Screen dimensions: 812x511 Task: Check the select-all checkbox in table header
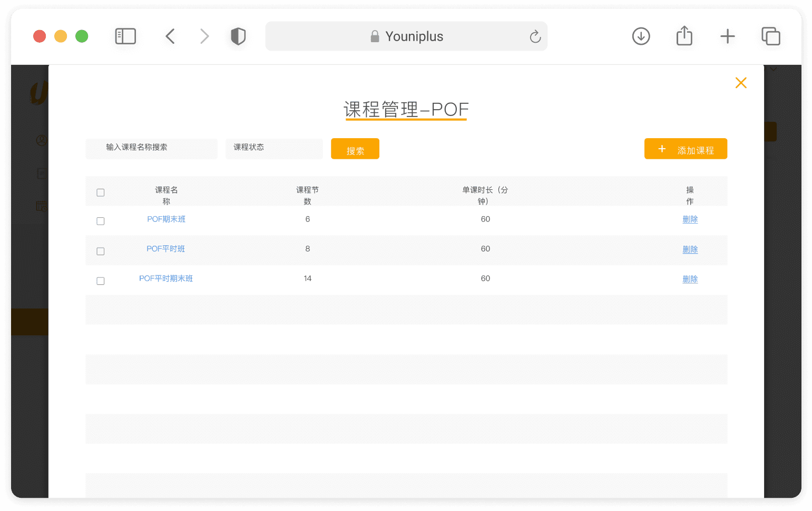click(101, 192)
